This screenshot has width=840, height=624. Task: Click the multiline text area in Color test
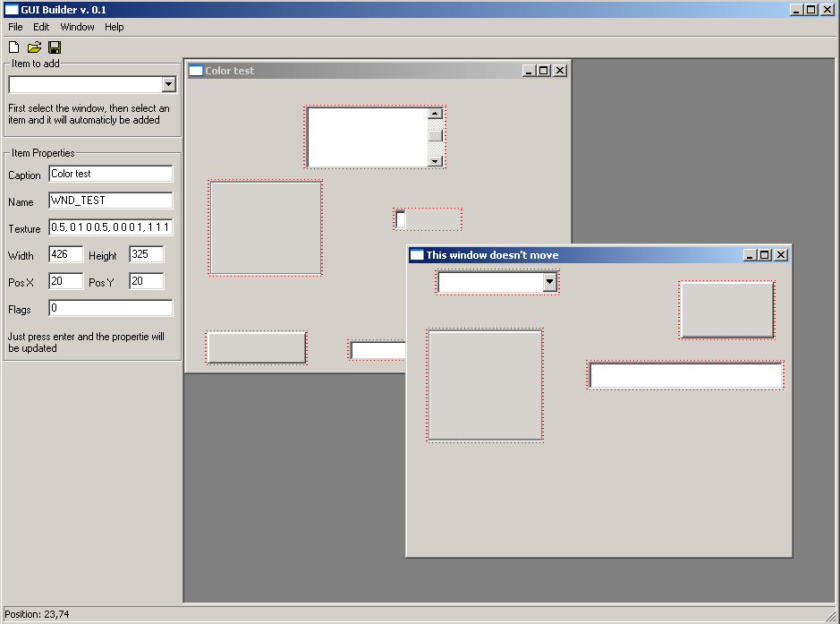(x=368, y=137)
